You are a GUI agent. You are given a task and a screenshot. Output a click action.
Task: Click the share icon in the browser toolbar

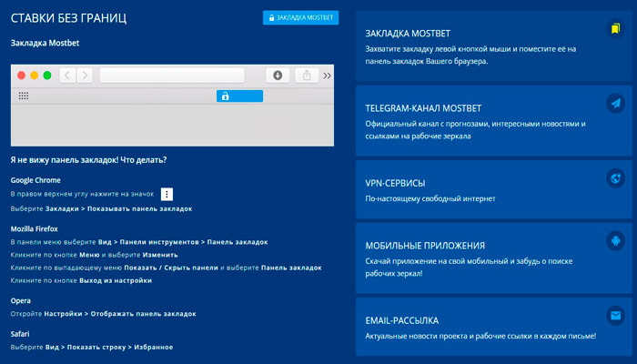click(x=305, y=76)
